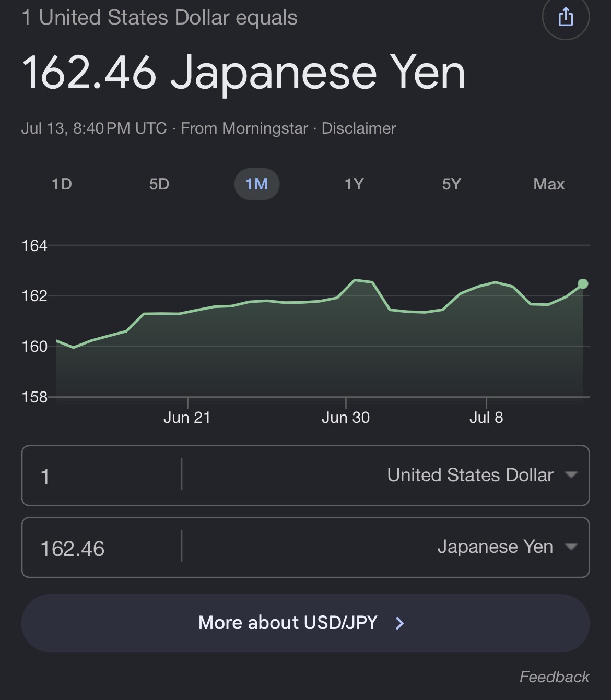
Task: Switch to the 1D range tab
Action: pyautogui.click(x=62, y=184)
